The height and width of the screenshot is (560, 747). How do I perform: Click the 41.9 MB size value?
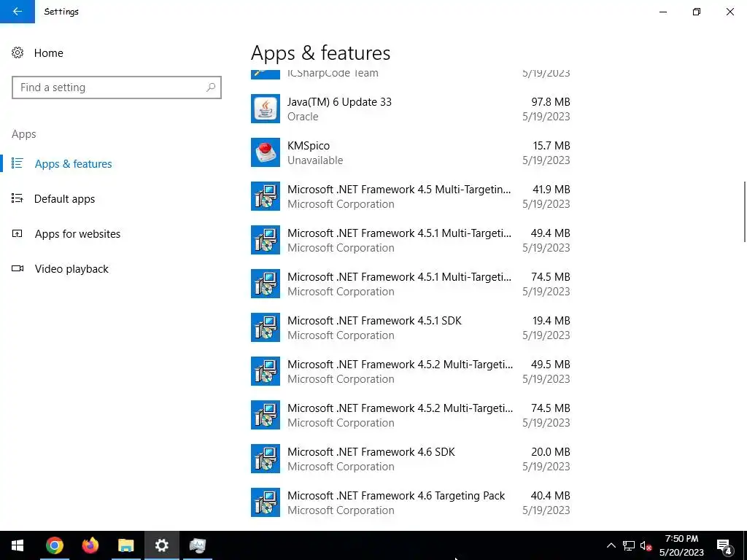551,190
